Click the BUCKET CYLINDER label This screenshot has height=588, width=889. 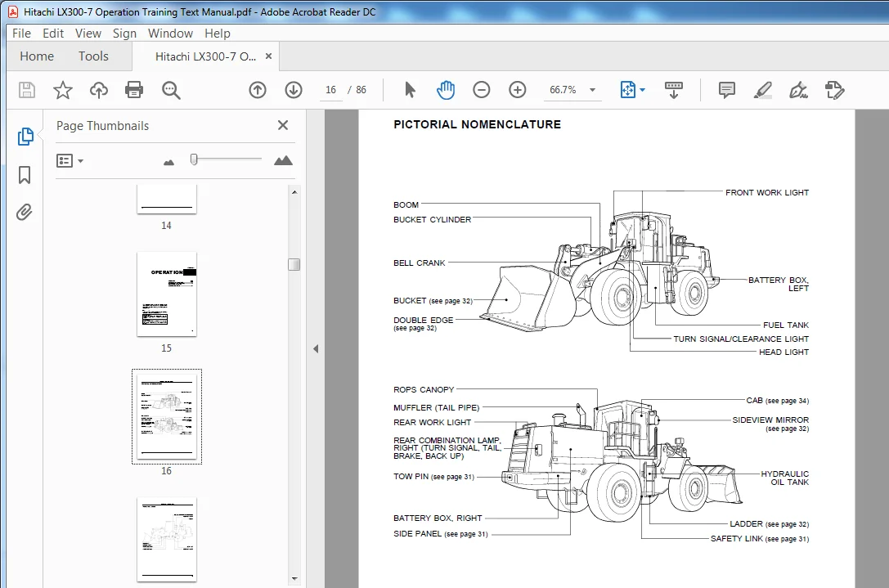(432, 219)
